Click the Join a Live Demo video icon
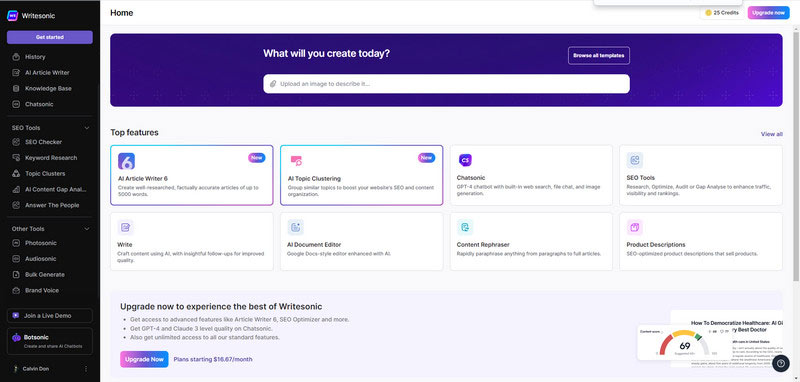The height and width of the screenshot is (382, 800). pyautogui.click(x=16, y=316)
